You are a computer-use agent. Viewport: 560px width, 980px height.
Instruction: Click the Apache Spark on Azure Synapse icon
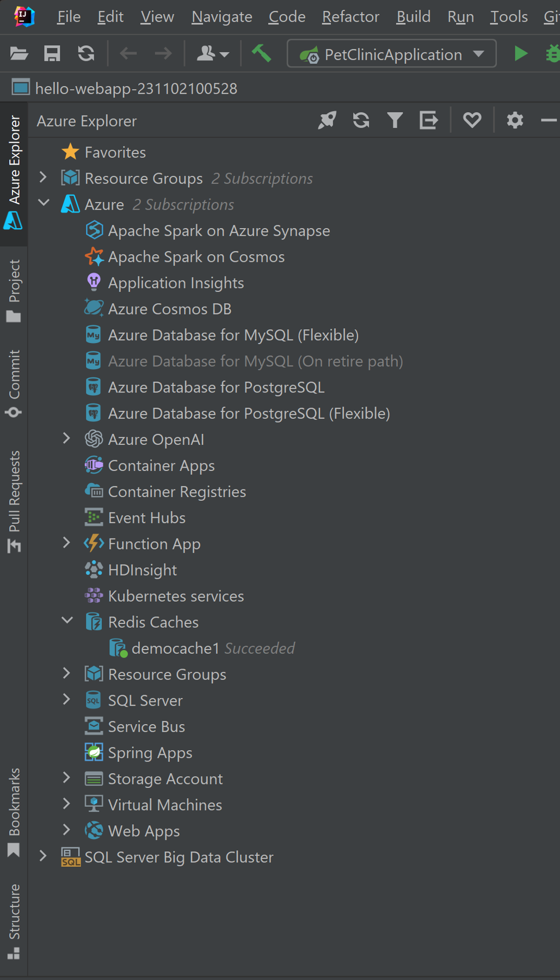click(94, 230)
